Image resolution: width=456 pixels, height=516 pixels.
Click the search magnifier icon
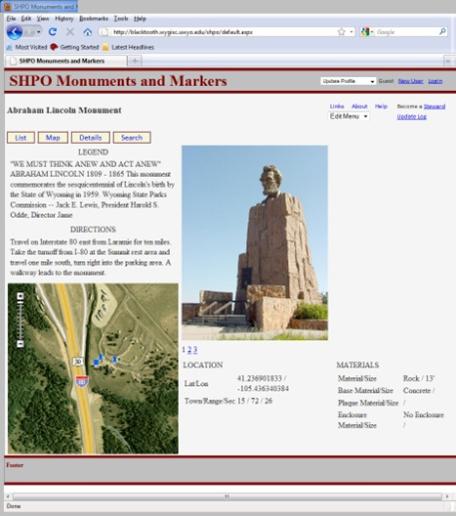(x=442, y=32)
